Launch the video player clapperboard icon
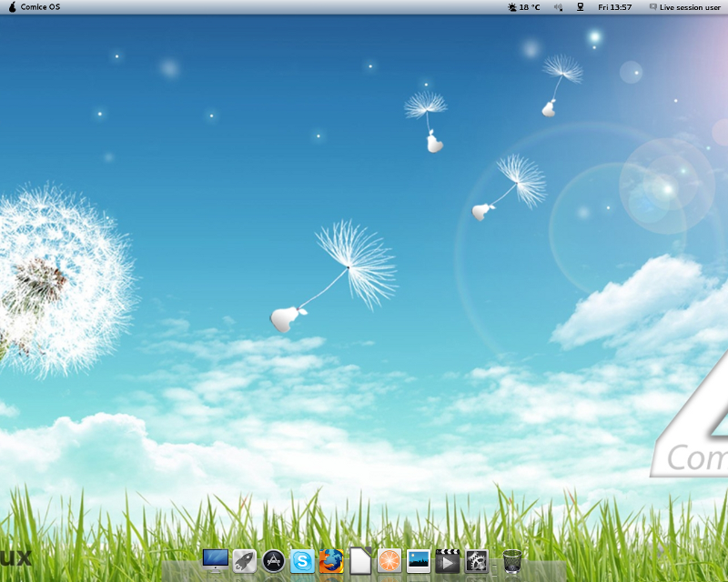The height and width of the screenshot is (582, 728). click(447, 561)
